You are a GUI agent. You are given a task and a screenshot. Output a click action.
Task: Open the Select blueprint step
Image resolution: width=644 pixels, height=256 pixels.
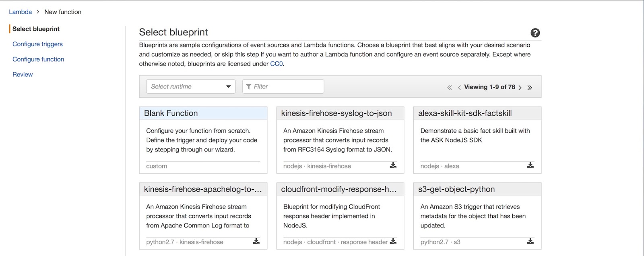[x=36, y=29]
